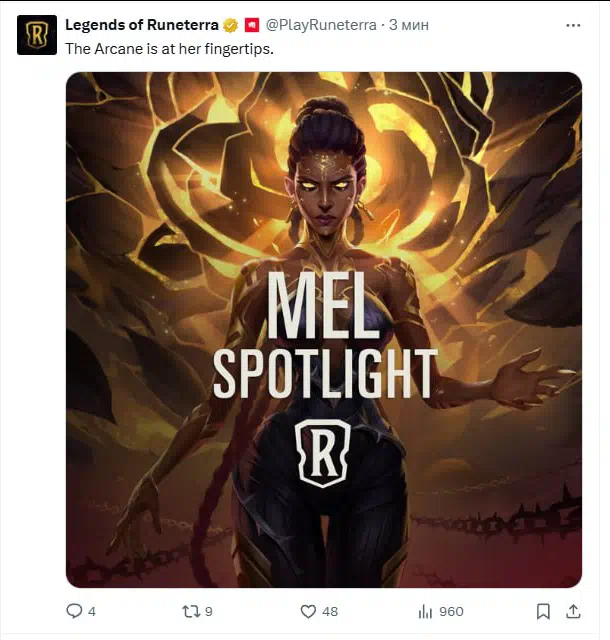610x640 pixels.
Task: Click the red affiliate badge beside the name
Action: 252,25
